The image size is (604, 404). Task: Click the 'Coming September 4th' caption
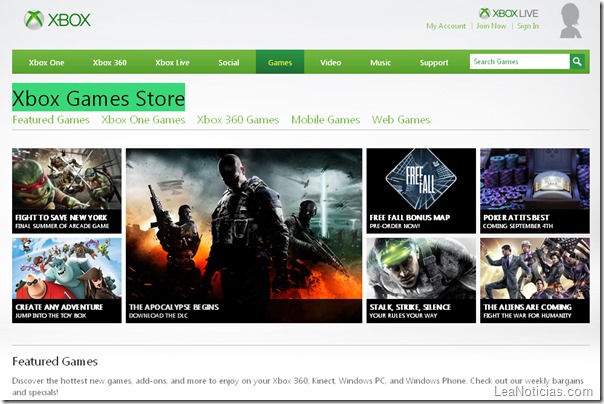point(518,226)
